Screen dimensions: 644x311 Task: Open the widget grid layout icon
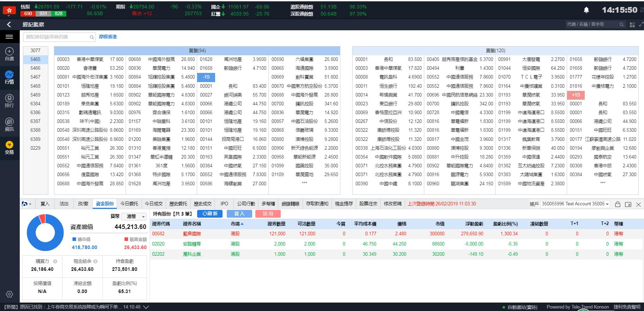(632, 25)
